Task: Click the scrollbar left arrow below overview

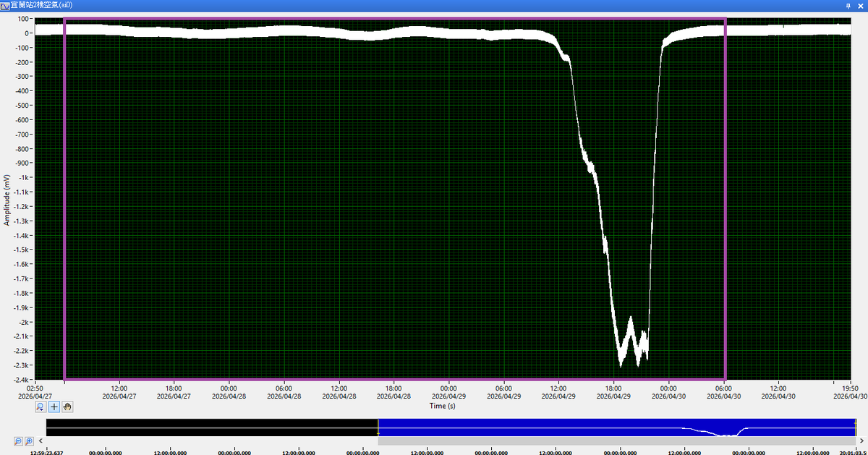Action: click(41, 441)
